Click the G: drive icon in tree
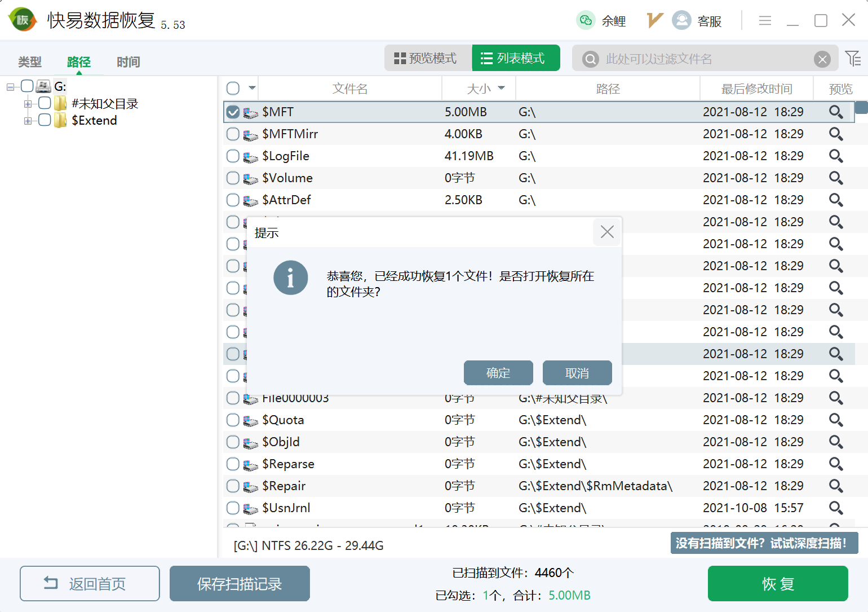Screen dimensions: 868x612 coord(43,86)
